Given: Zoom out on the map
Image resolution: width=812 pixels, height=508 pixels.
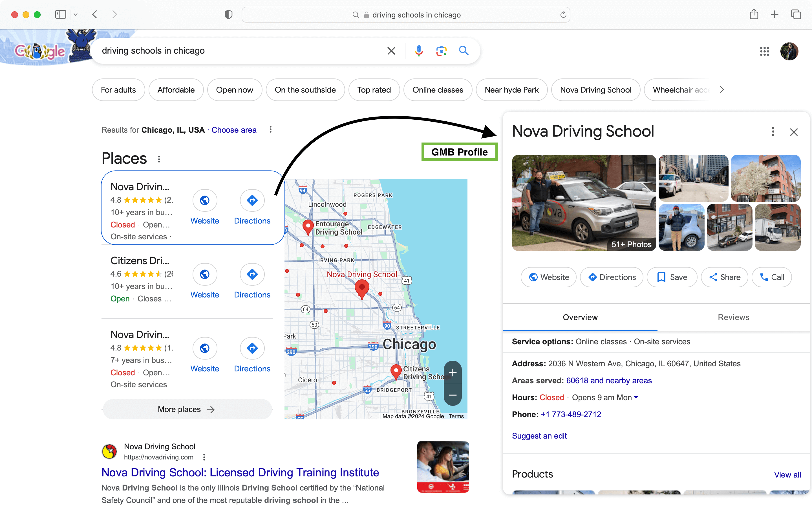Looking at the screenshot, I should (453, 395).
